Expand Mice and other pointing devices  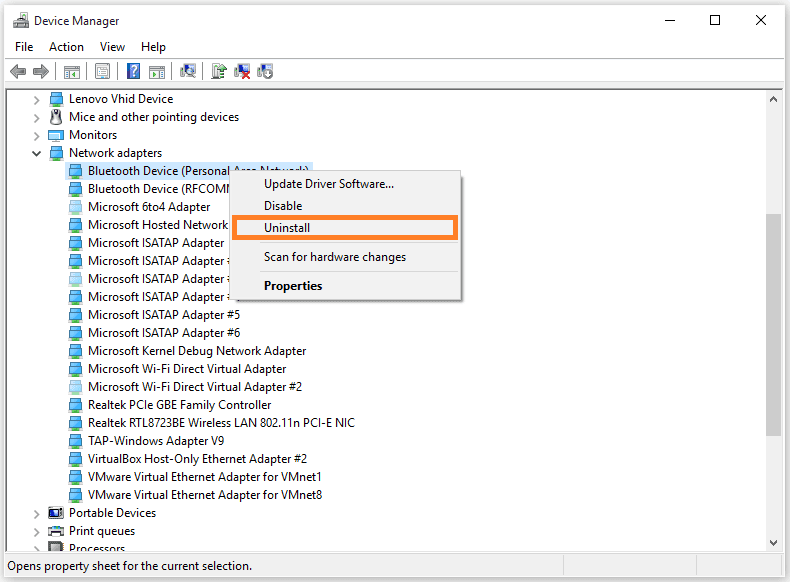pos(36,118)
